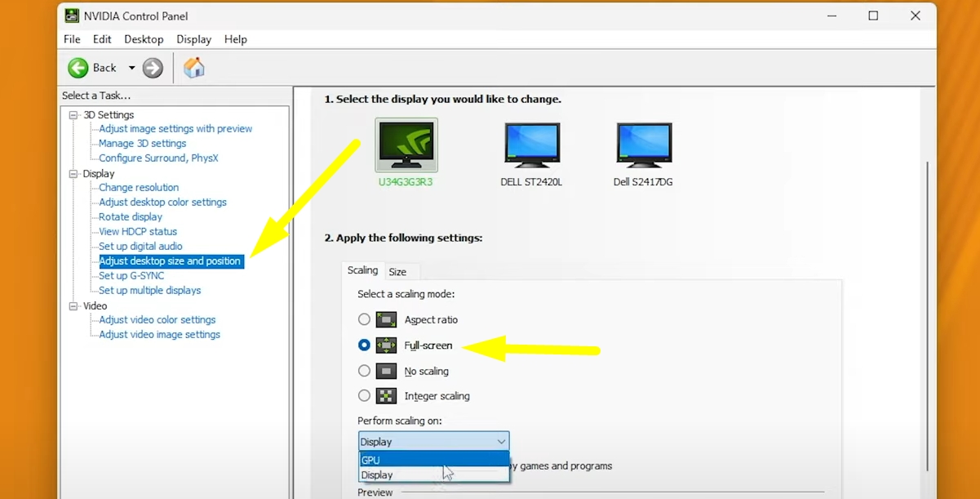Click the green Back arrow icon
Image resolution: width=980 pixels, height=499 pixels.
click(78, 68)
